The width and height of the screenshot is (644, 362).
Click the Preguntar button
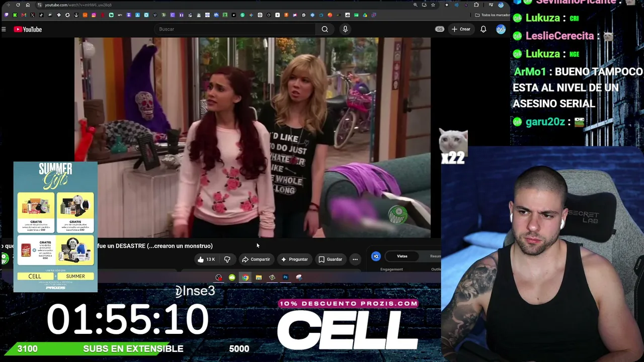294,259
